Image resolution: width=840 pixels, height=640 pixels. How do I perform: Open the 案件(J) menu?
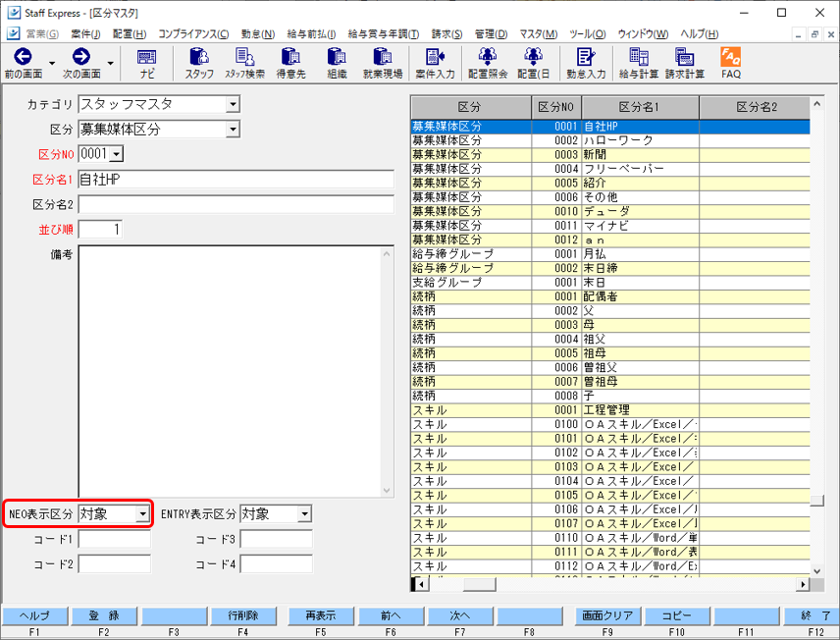tap(85, 33)
